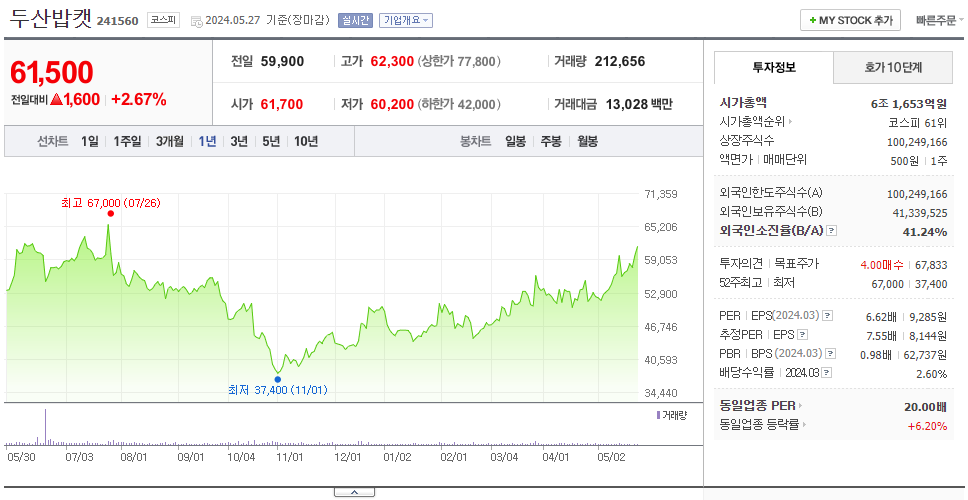Click the tall volume bar near 07/03

[x=45, y=427]
